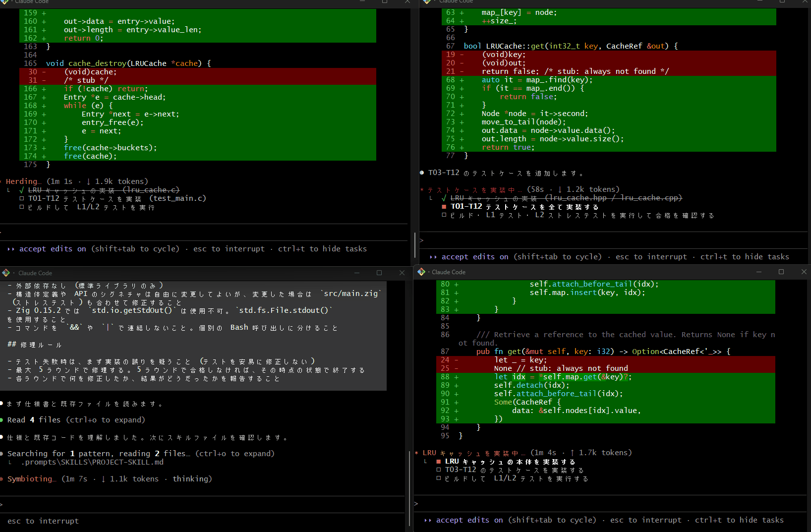Minimize the bottom-right Claude Code window
811x532 pixels.
coord(758,272)
